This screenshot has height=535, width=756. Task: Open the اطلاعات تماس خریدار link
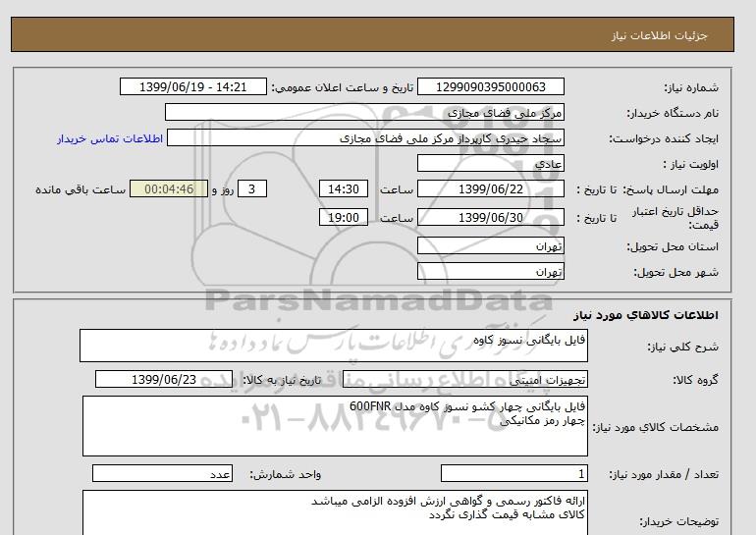click(110, 138)
